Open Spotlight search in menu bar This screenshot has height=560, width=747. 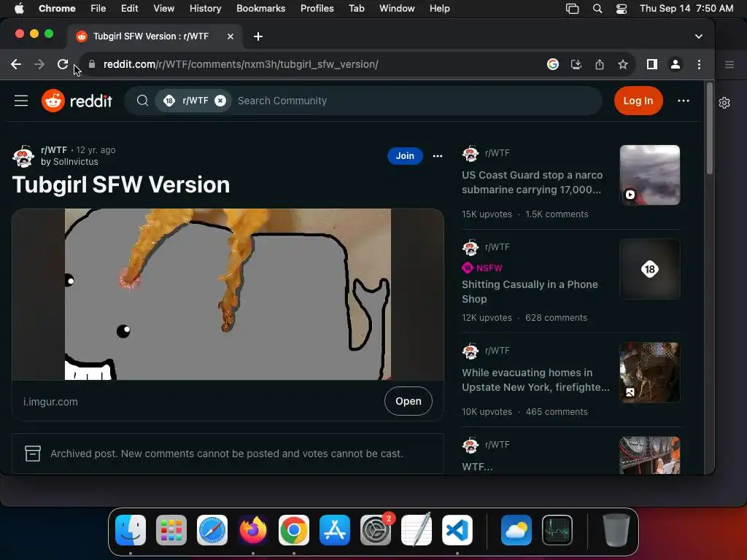(597, 9)
